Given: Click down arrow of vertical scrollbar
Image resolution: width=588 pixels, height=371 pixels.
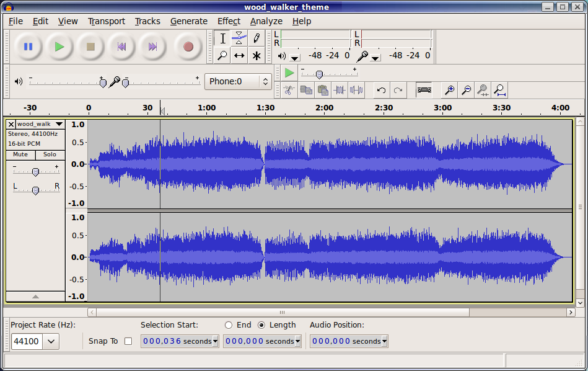Looking at the screenshot, I should coord(580,303).
